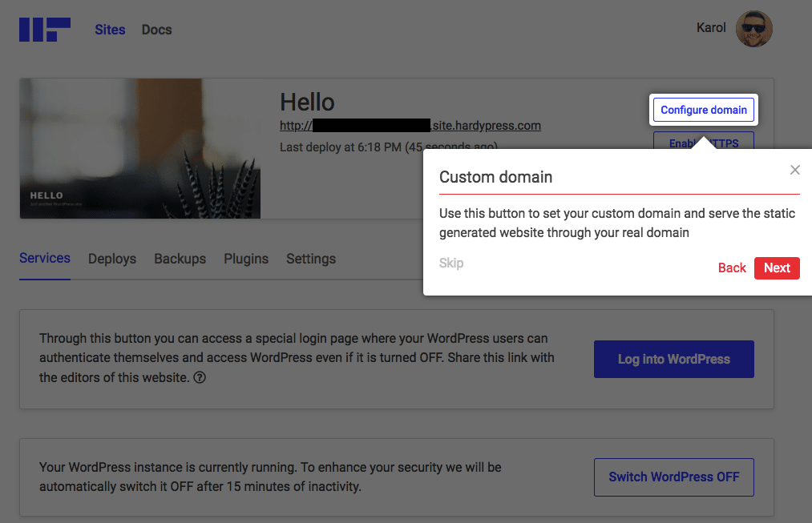Open the Backups tab
Image resolution: width=812 pixels, height=523 pixels.
180,259
